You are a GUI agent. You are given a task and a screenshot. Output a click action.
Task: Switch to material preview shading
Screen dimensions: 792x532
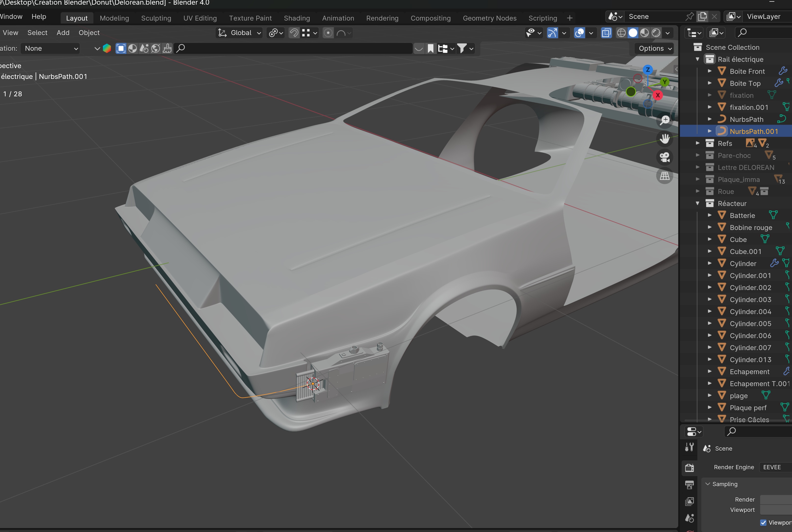[x=644, y=33]
